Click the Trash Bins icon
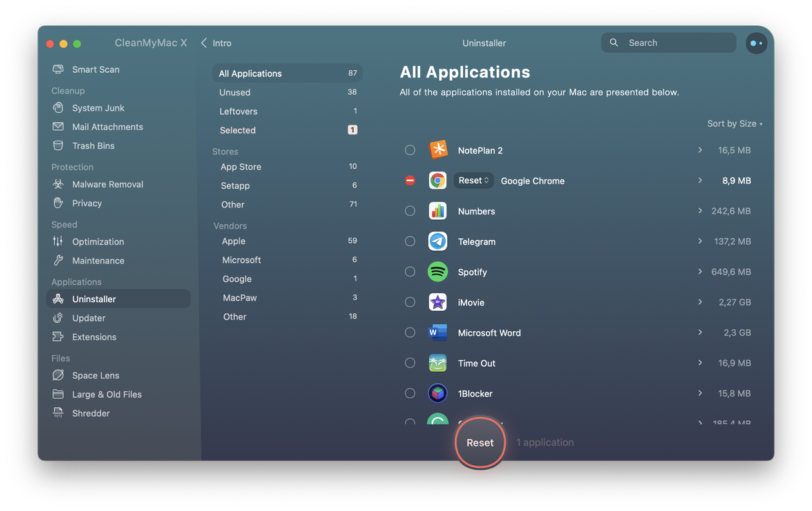Viewport: 812px width, 511px height. [x=58, y=146]
